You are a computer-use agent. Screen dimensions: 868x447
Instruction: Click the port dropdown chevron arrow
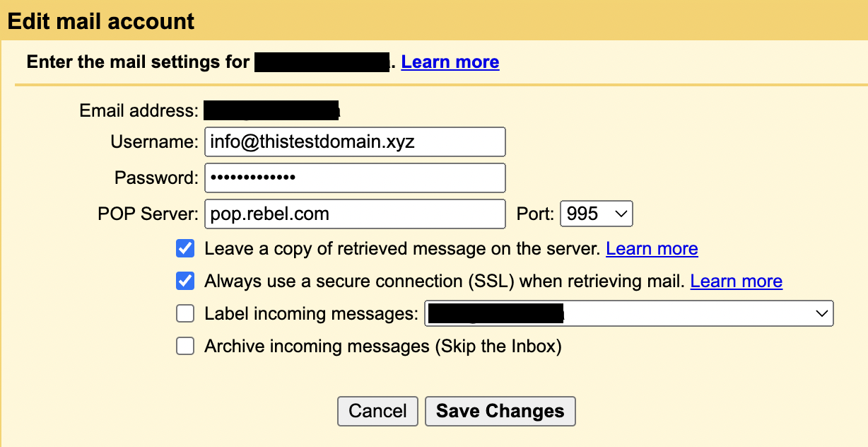[621, 214]
